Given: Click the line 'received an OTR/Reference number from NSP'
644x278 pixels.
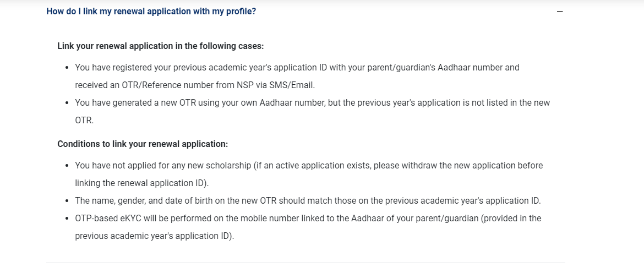Looking at the screenshot, I should [x=195, y=85].
